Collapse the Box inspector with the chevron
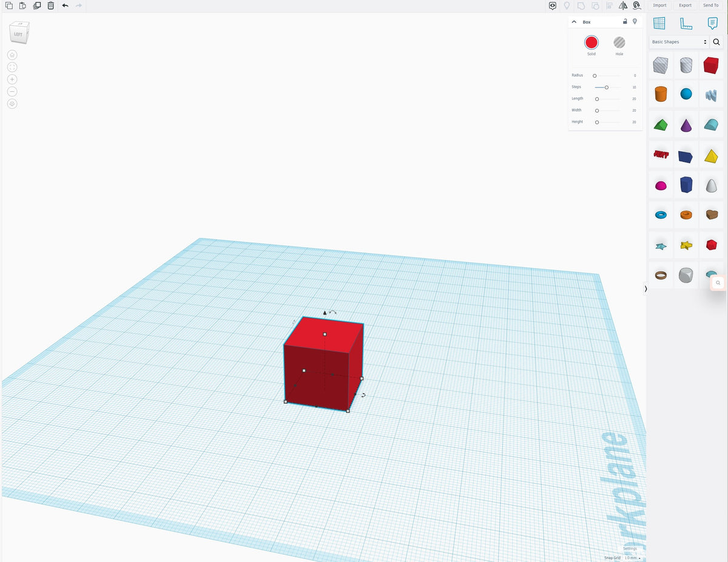Screen dimensions: 728x562 click(573, 21)
